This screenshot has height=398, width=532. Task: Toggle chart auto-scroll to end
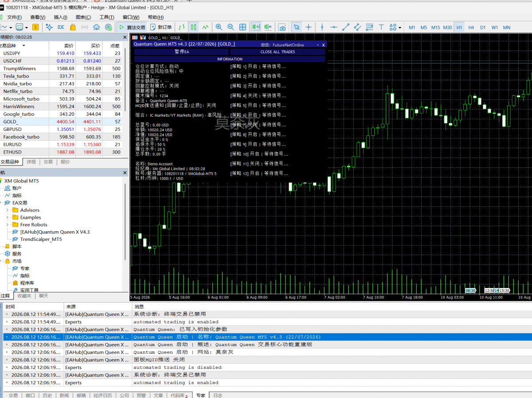pos(256,27)
